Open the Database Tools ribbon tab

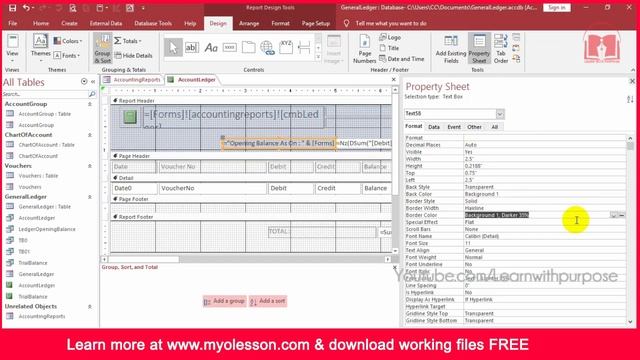pyautogui.click(x=153, y=23)
